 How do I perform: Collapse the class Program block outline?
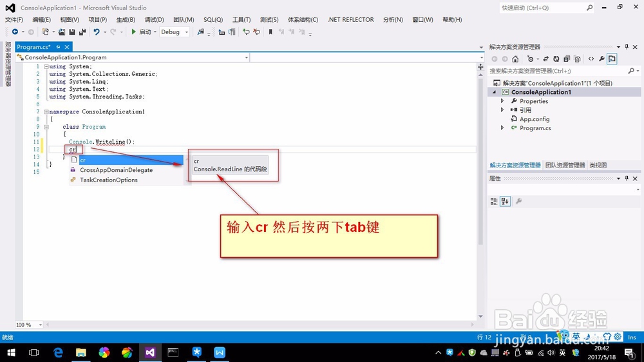point(46,127)
